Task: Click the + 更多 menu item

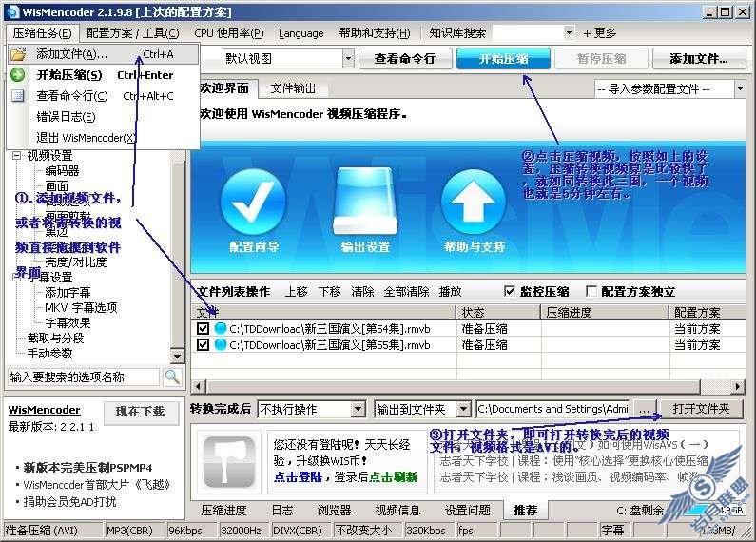Action: [600, 32]
